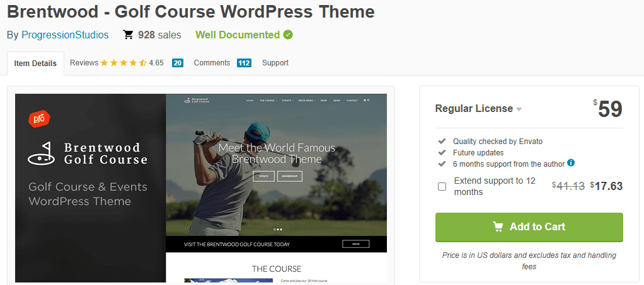Click the struck-through $41.13 price
Screen dimensions: 644x285
(568, 186)
